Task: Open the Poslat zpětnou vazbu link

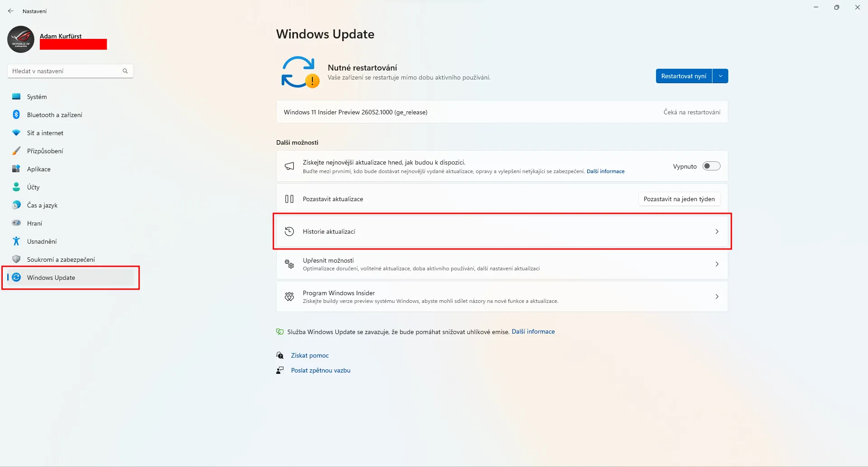Action: coord(321,370)
